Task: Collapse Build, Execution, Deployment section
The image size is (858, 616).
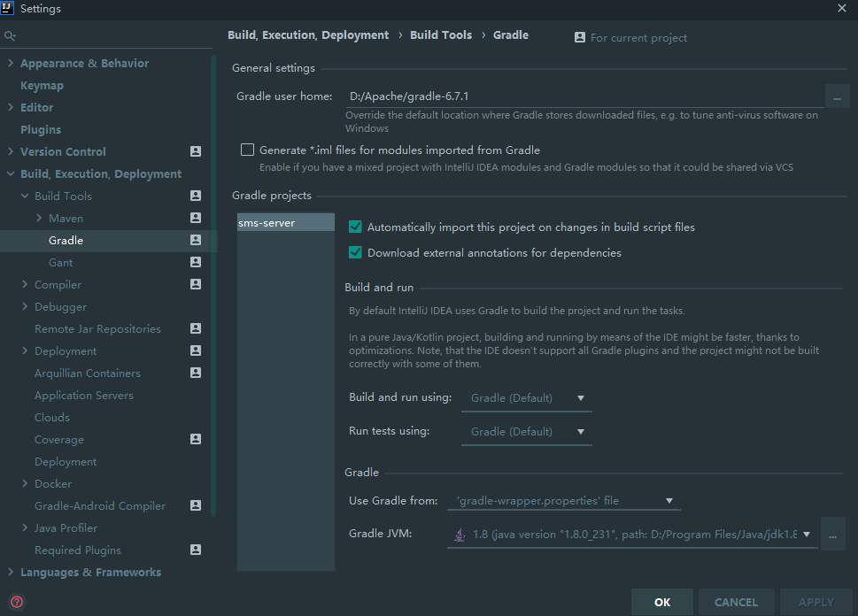Action: pos(11,174)
